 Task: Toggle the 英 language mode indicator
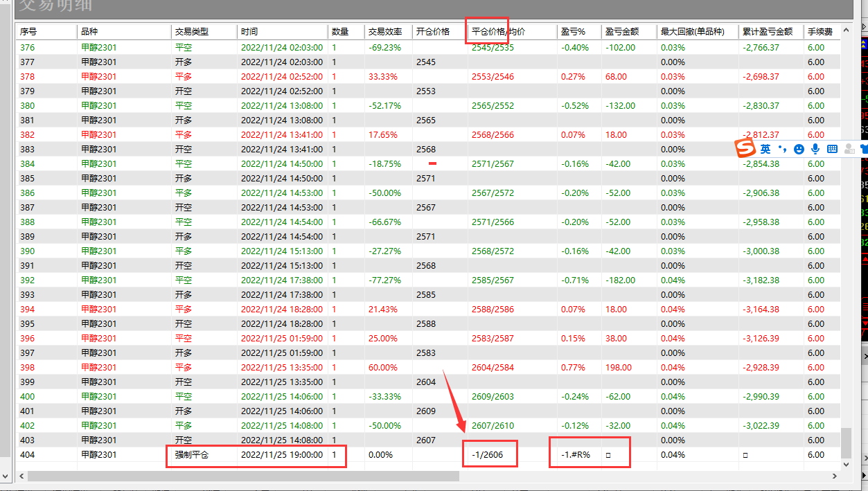point(765,149)
